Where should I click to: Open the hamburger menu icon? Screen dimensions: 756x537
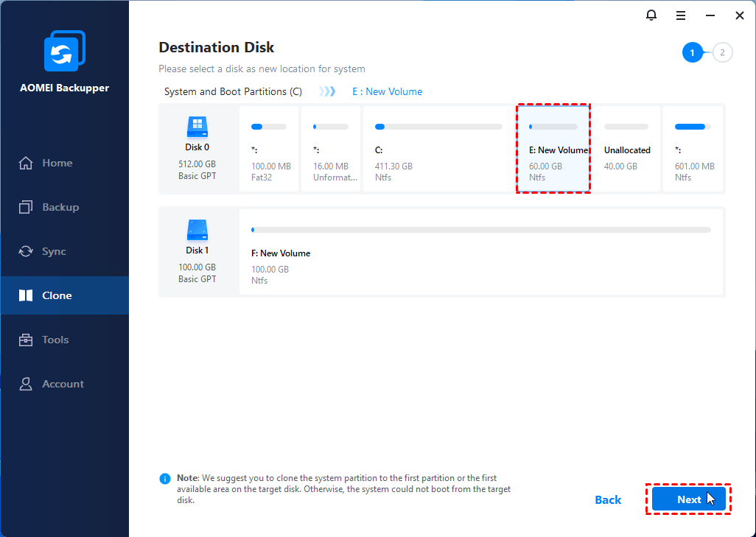coord(680,16)
